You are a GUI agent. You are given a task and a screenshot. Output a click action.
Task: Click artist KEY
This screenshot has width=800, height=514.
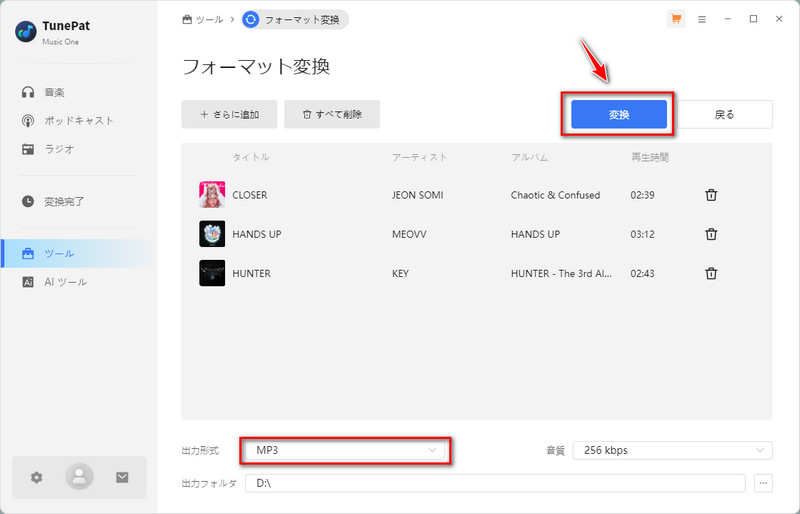(x=400, y=274)
